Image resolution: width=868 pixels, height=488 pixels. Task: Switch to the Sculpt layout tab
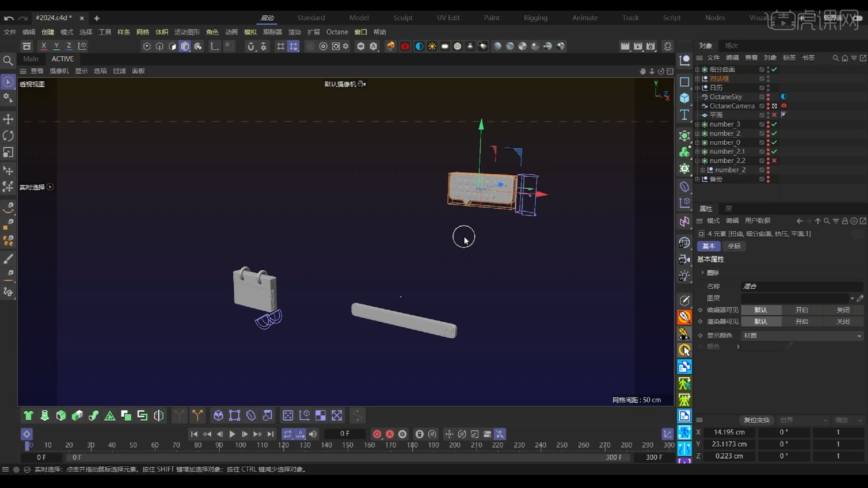(x=403, y=18)
